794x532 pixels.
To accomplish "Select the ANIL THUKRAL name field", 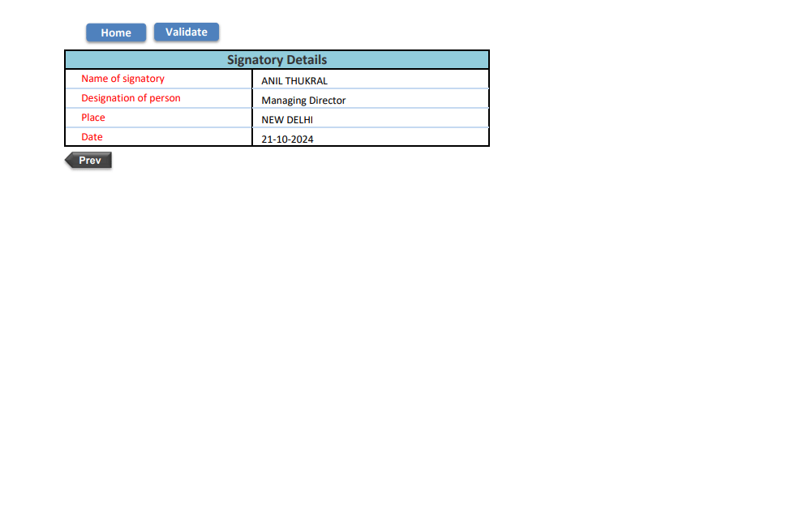I will click(x=370, y=79).
